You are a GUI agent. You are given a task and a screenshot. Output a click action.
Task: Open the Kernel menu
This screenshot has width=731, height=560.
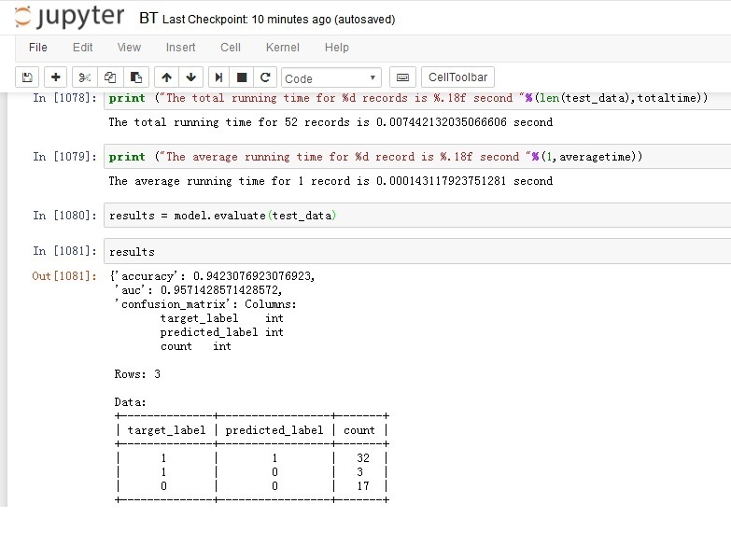click(x=283, y=48)
